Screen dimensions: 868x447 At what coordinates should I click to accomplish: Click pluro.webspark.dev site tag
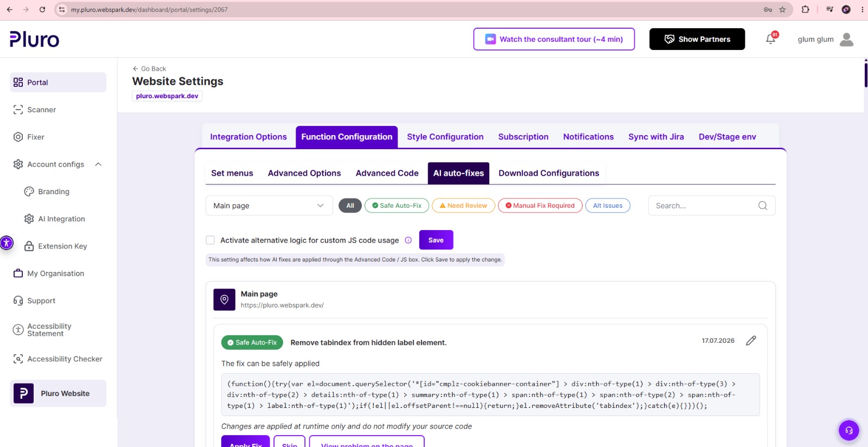(167, 96)
